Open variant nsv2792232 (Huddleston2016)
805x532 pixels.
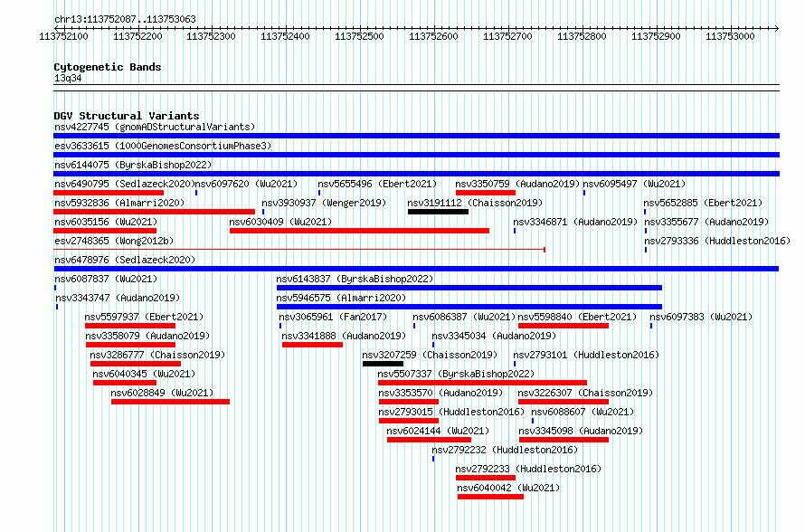[x=505, y=450]
